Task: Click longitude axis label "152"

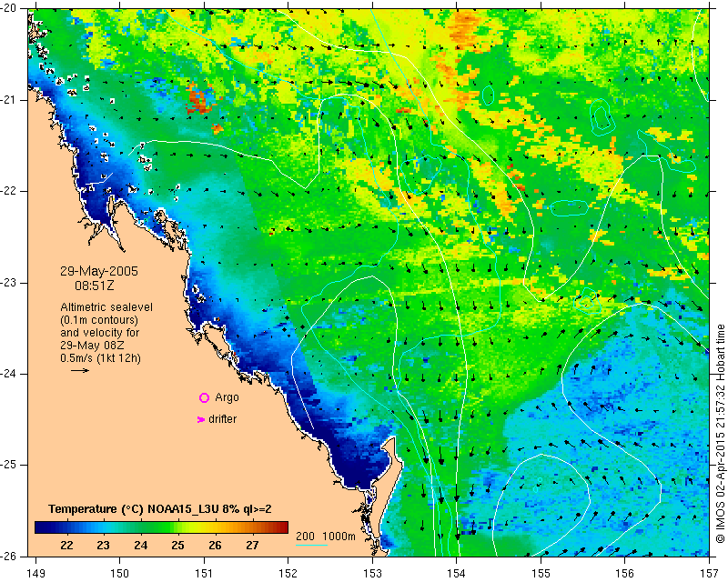Action: click(x=288, y=574)
